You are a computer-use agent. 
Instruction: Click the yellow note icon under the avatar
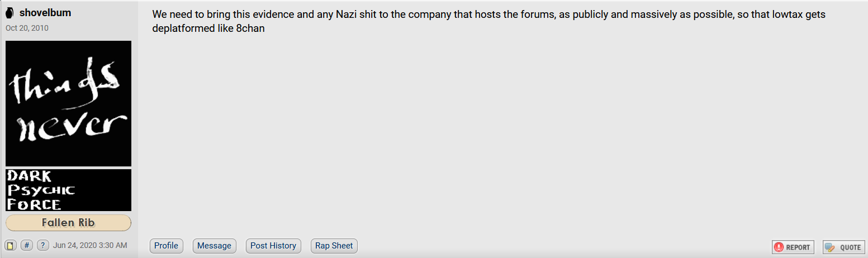click(10, 246)
